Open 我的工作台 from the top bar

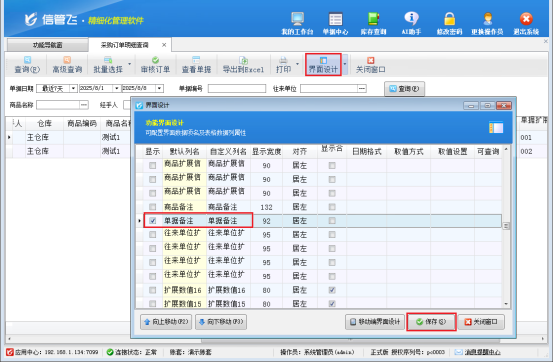point(297,23)
